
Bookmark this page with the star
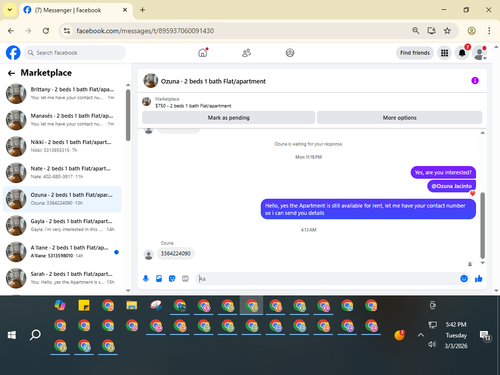(447, 31)
